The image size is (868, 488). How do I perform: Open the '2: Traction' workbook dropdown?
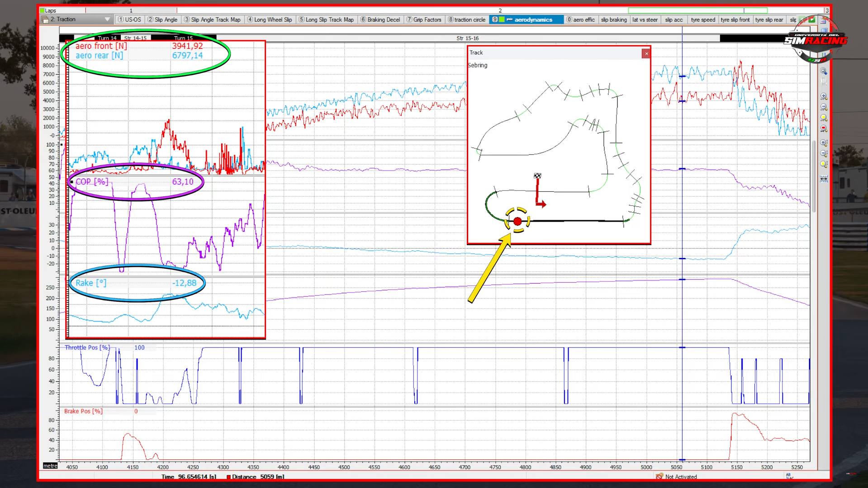107,19
